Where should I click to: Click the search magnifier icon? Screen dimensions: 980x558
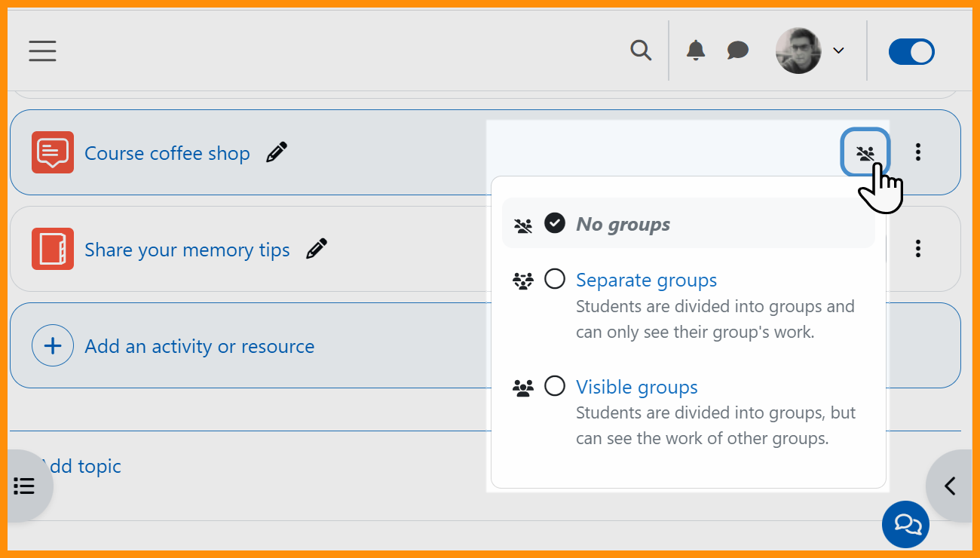[641, 51]
